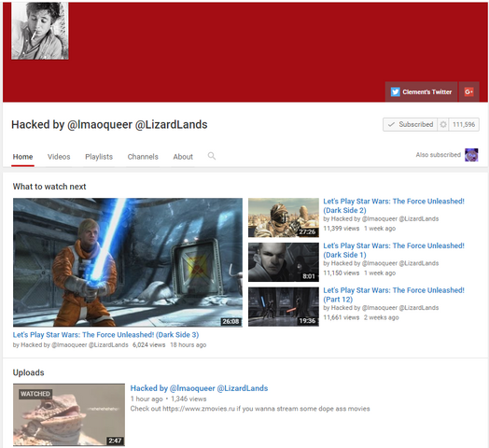Open the also-subscribed channel avatar

pyautogui.click(x=471, y=155)
